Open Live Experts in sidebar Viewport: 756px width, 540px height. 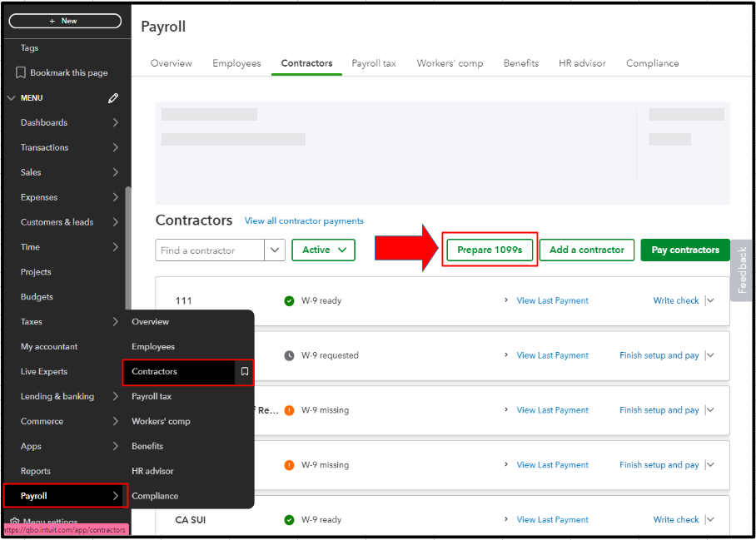[44, 371]
